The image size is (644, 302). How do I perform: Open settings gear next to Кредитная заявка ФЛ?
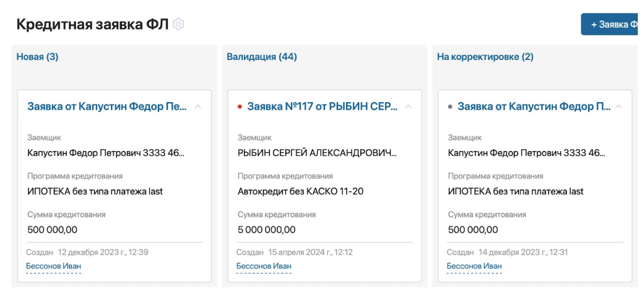pos(179,24)
